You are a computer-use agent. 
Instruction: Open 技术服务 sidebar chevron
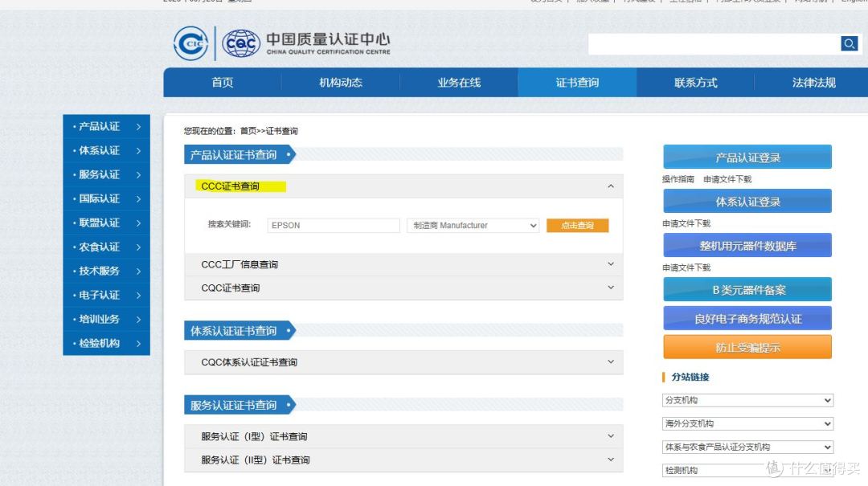138,272
